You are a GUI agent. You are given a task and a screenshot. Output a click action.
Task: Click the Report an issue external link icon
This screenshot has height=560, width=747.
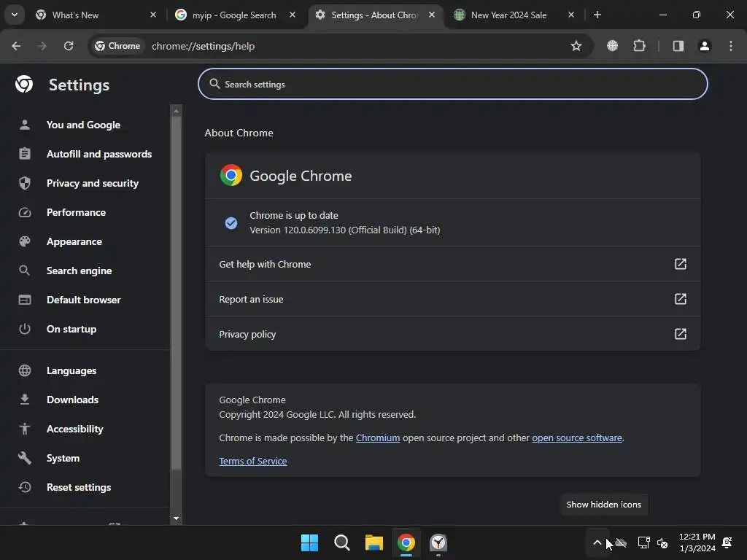click(x=681, y=299)
